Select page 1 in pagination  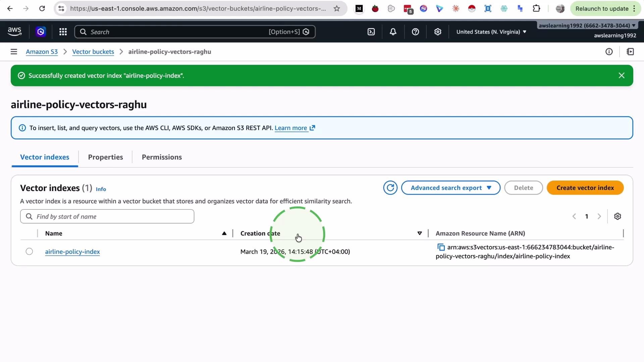(587, 217)
